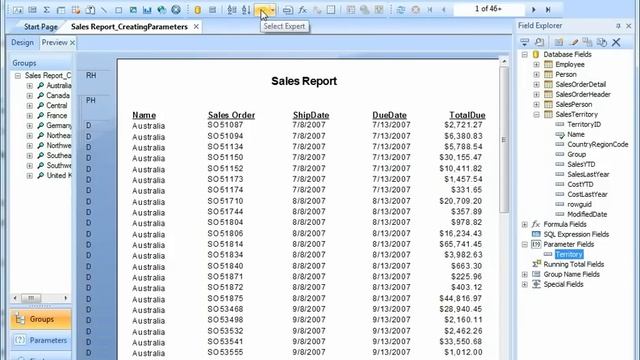Switch to the Design view tab

22,42
